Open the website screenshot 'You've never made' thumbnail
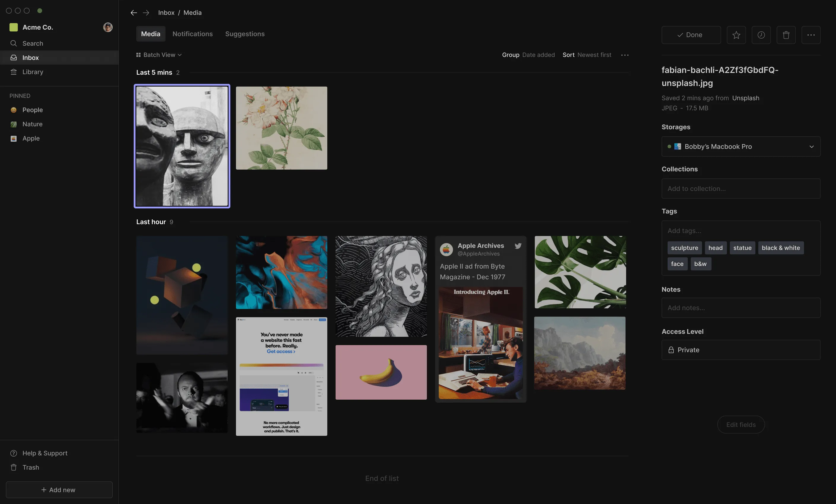 [282, 377]
